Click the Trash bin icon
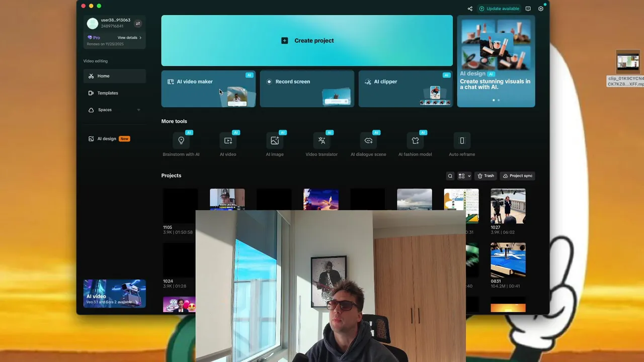This screenshot has height=362, width=644. (480, 176)
